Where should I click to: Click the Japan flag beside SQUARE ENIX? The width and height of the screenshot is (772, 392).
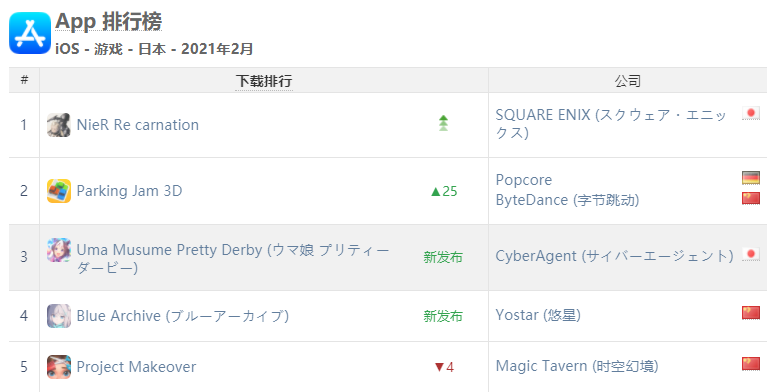[x=751, y=113]
